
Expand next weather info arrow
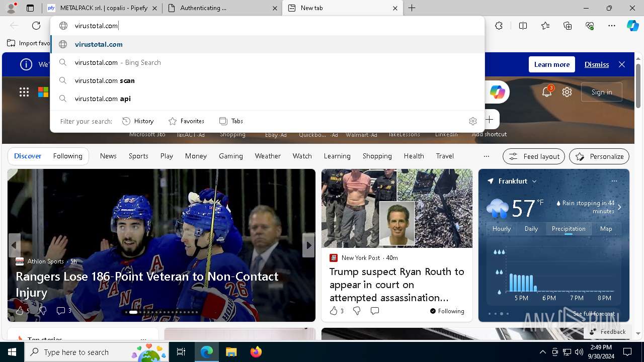[619, 207]
